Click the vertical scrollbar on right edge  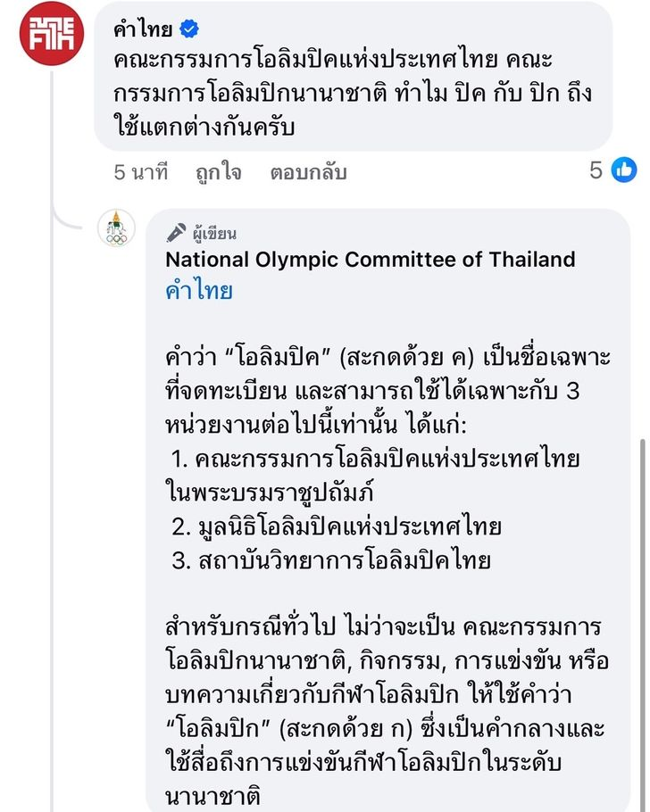(x=643, y=621)
